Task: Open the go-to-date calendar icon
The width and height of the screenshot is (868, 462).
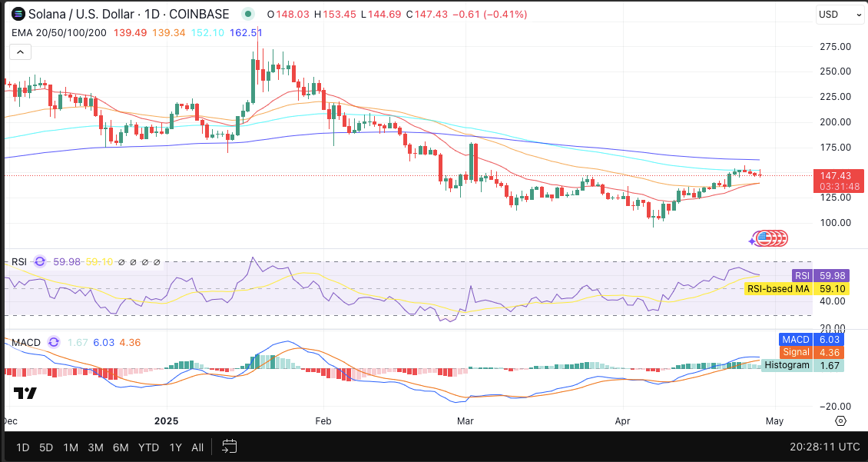Action: pos(229,447)
